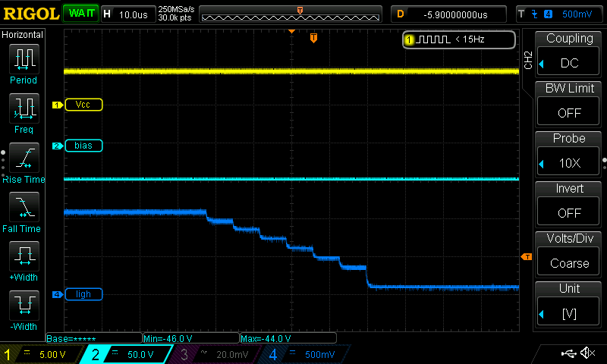Click the Vcc channel label
607x364 pixels.
pos(83,105)
